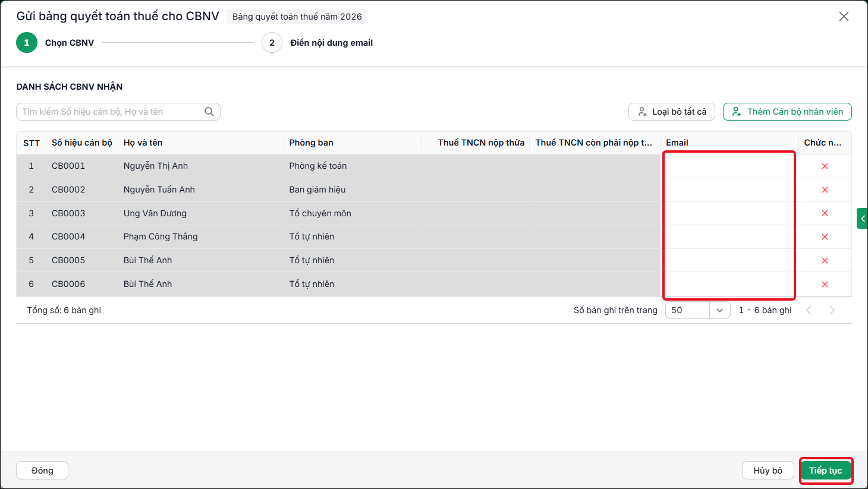Click the name "Nguyễn Tuấn Anh"
The image size is (868, 489).
click(x=159, y=190)
